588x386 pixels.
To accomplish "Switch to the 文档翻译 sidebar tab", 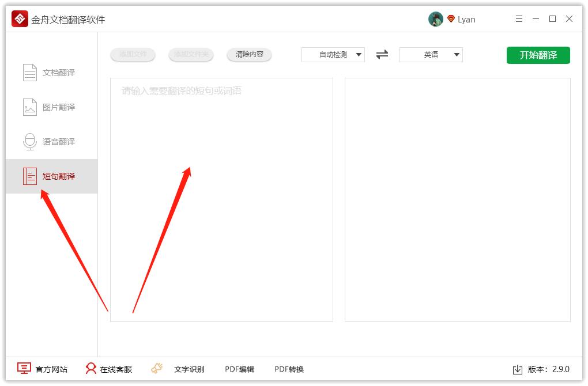I will point(29,72).
